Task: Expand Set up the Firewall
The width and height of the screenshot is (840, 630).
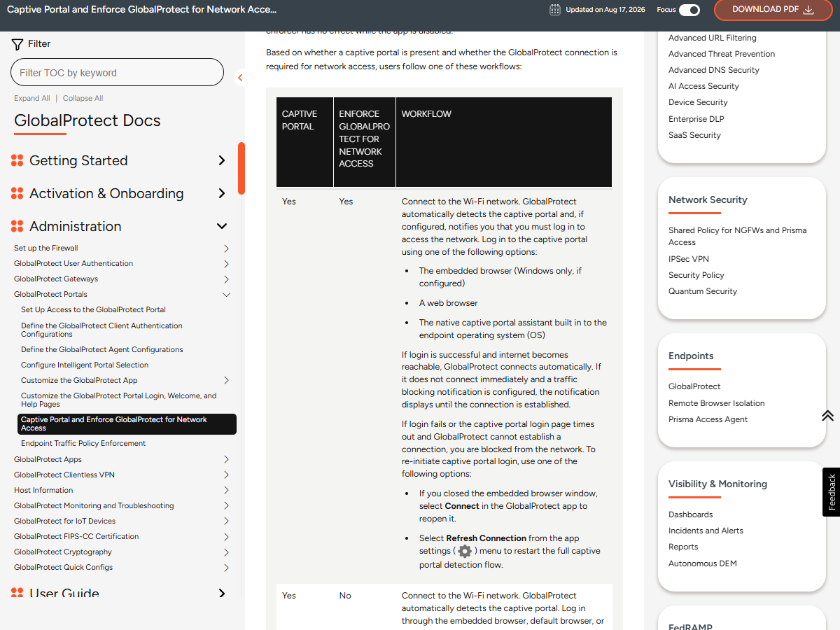Action: click(x=226, y=248)
